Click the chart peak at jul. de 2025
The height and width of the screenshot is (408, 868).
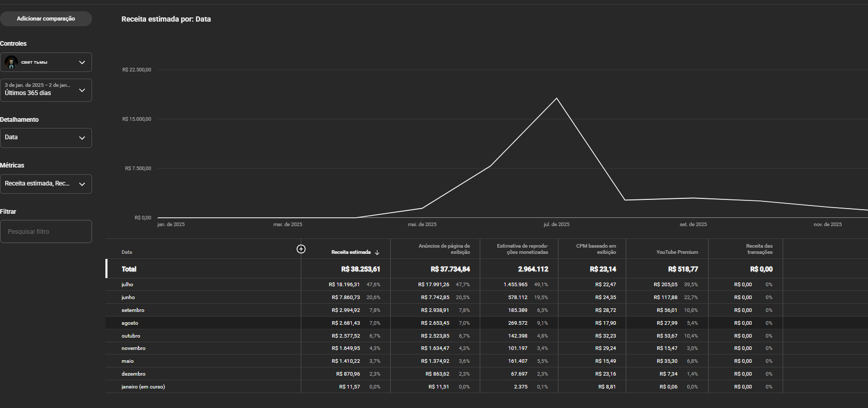coord(556,98)
